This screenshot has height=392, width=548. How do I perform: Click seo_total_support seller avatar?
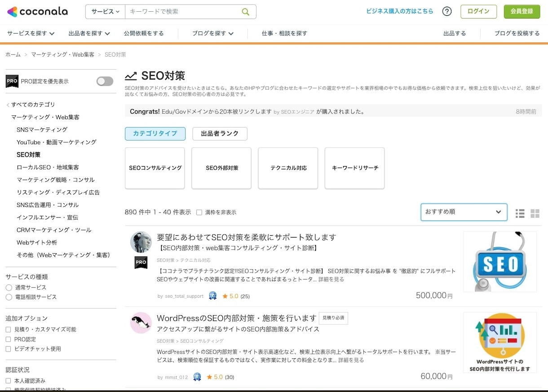pyautogui.click(x=141, y=242)
